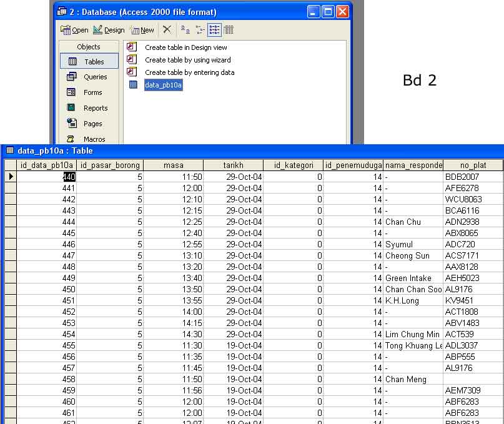Viewport: 504px width, 424px height.
Task: Click Create table in Design view
Action: [185, 47]
